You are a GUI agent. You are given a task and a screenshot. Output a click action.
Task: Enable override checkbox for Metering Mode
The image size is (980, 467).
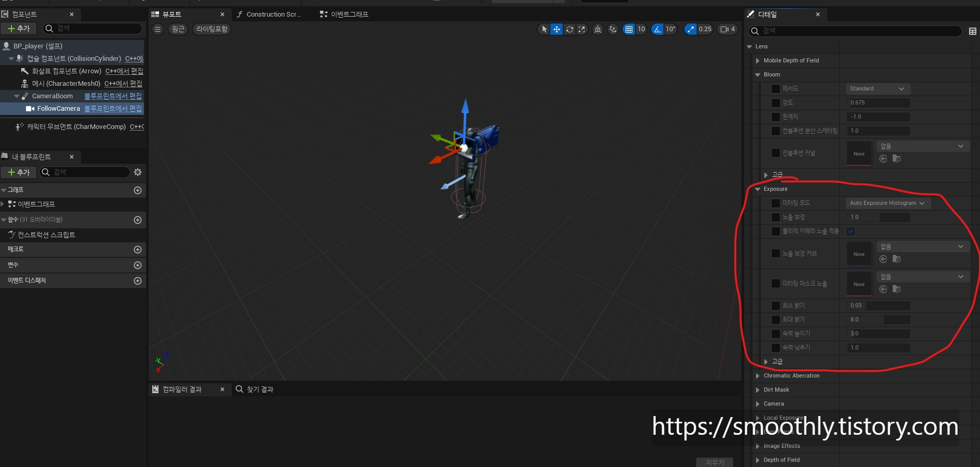tap(776, 203)
